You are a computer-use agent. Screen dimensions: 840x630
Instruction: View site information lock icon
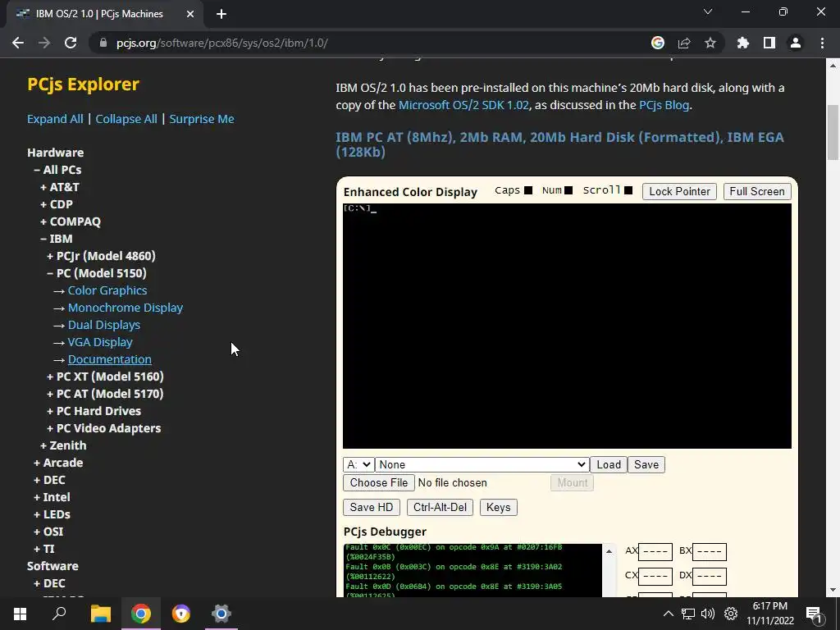[103, 43]
